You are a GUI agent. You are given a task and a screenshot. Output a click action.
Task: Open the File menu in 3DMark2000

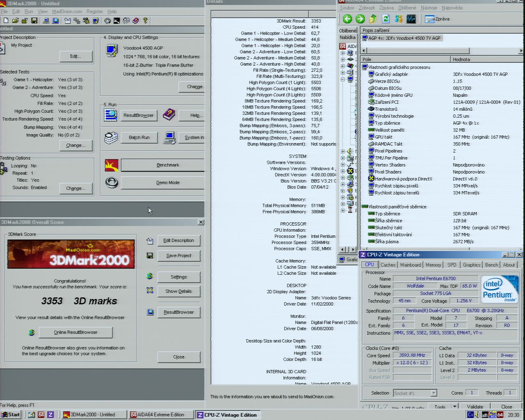4,11
